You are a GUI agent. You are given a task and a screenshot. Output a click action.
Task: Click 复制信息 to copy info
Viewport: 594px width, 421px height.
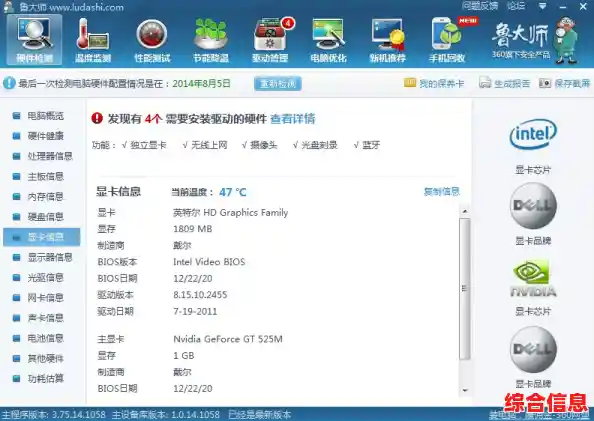click(x=442, y=192)
